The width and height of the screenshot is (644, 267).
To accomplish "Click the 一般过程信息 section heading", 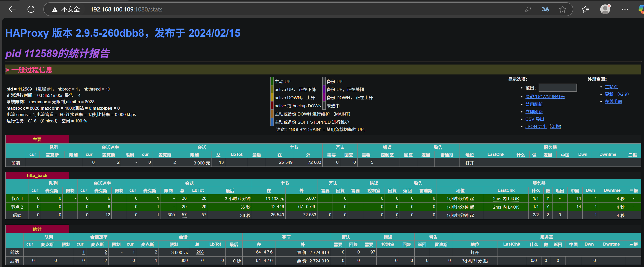I will click(32, 70).
